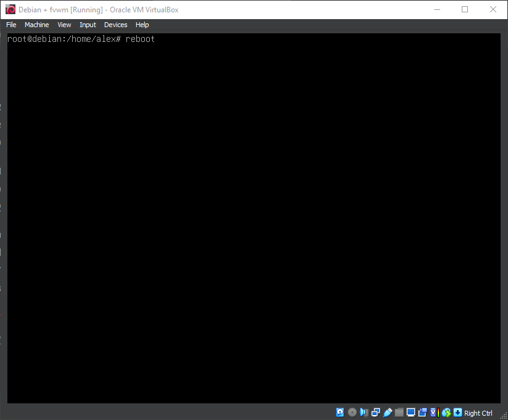Click the hard disks status icon
The width and height of the screenshot is (508, 420).
(340, 412)
